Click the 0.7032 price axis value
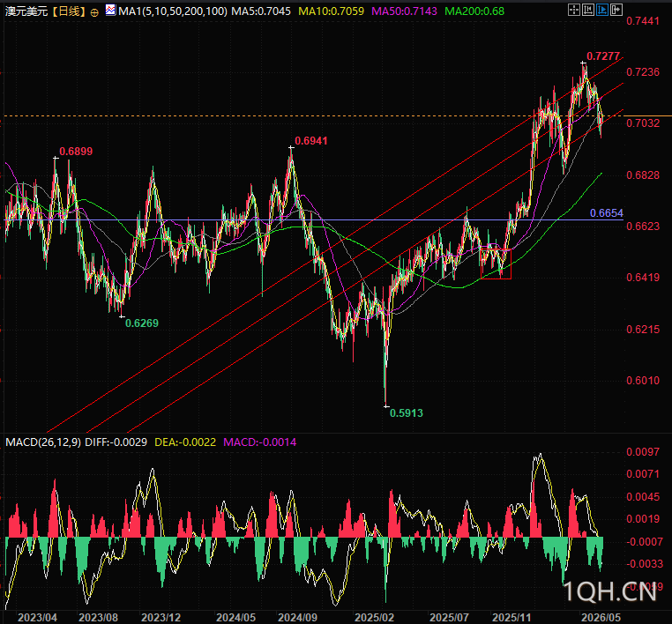This screenshot has height=624, width=672. [643, 123]
